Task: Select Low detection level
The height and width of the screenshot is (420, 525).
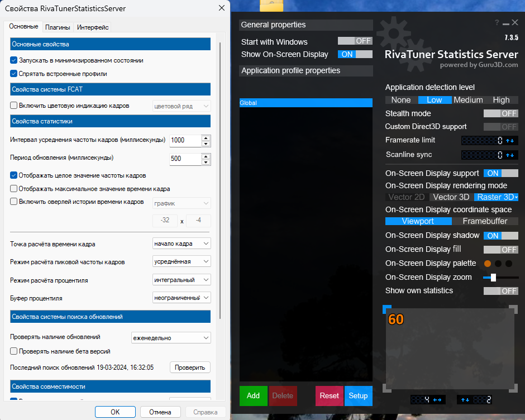Action: coord(435,100)
